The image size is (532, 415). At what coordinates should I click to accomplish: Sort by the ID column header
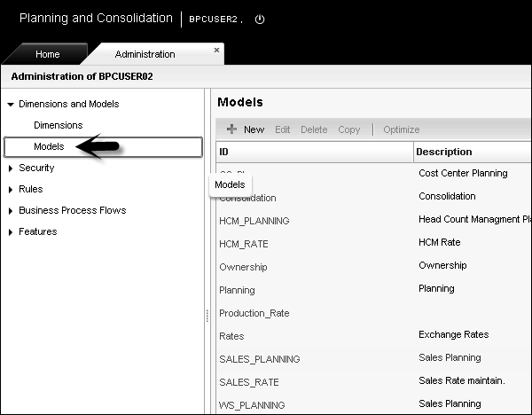315,152
